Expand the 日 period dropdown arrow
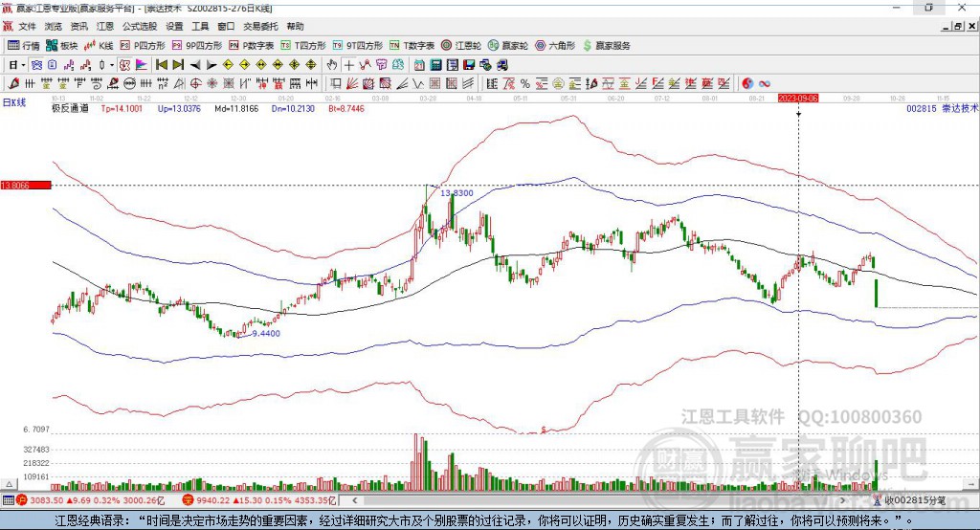Viewport: 980px width, 530px height. click(x=23, y=65)
